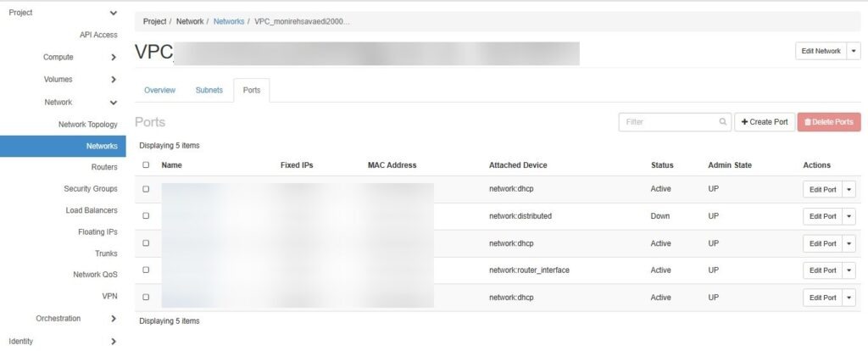Open Network QoS in sidebar
The width and height of the screenshot is (868, 351).
(x=95, y=275)
